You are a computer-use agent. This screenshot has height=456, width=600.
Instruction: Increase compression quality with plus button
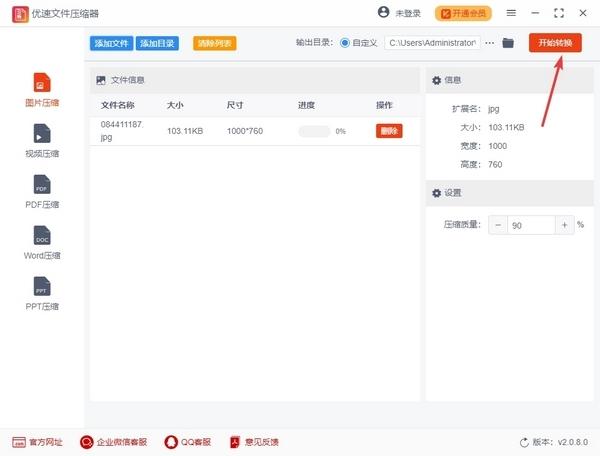pos(564,225)
